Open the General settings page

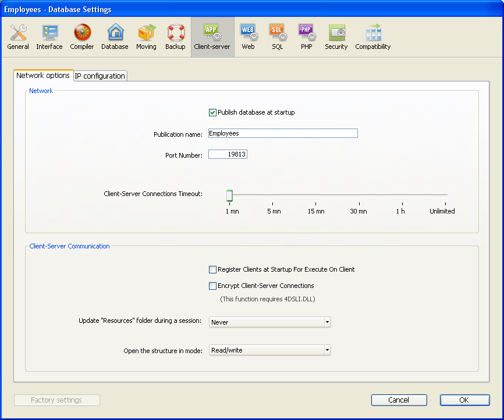(18, 37)
